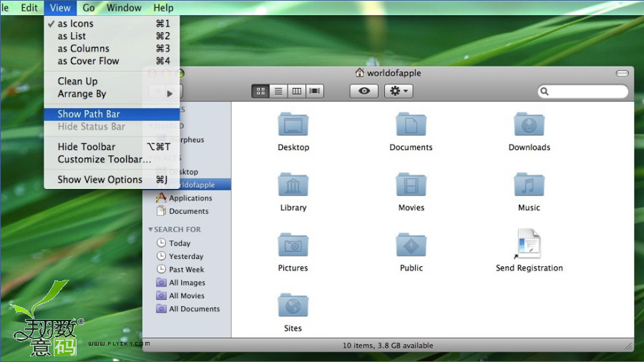The image size is (644, 362).
Task: Select All Images smart folder
Action: click(187, 283)
